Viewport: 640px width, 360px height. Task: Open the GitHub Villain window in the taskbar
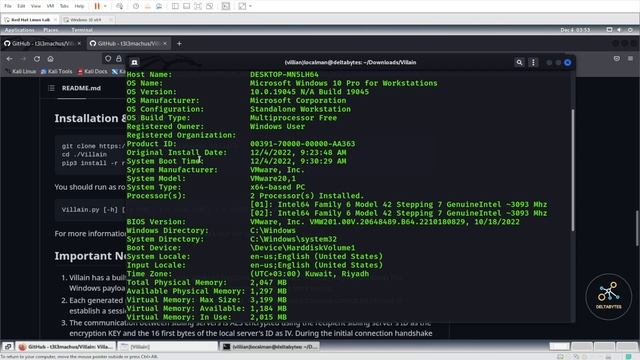click(66, 347)
